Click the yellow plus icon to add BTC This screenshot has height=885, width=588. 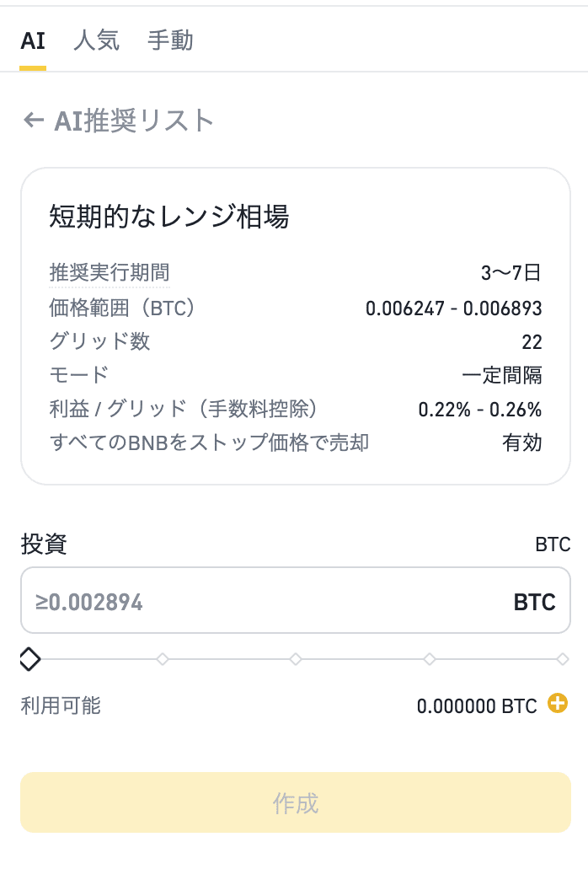click(558, 703)
